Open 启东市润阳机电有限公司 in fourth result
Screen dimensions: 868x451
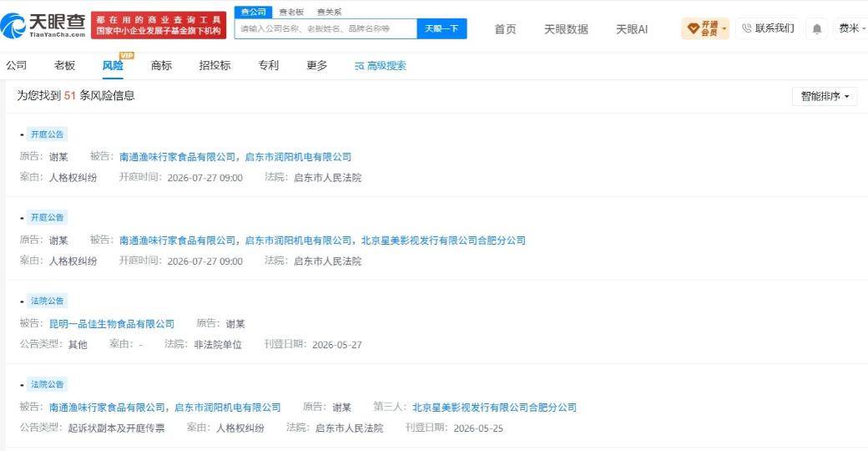point(228,408)
